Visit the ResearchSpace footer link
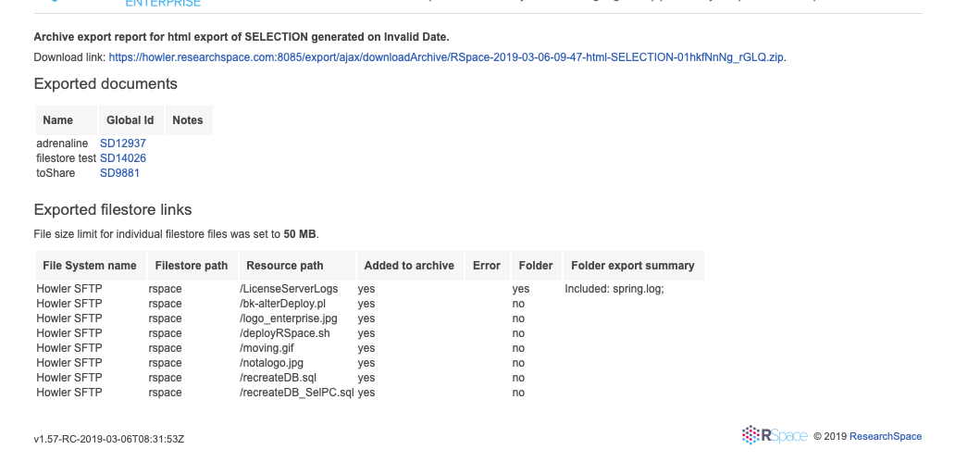The width and height of the screenshot is (980, 462). click(885, 437)
